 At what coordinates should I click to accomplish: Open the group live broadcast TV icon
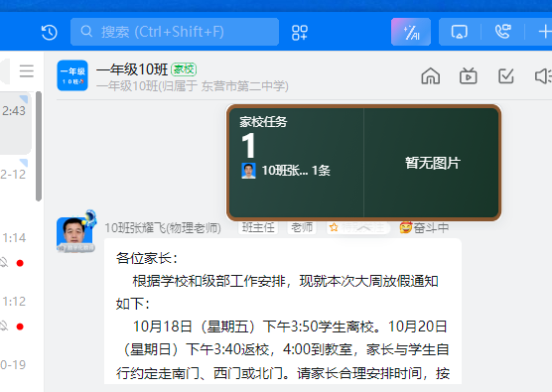coord(469,76)
